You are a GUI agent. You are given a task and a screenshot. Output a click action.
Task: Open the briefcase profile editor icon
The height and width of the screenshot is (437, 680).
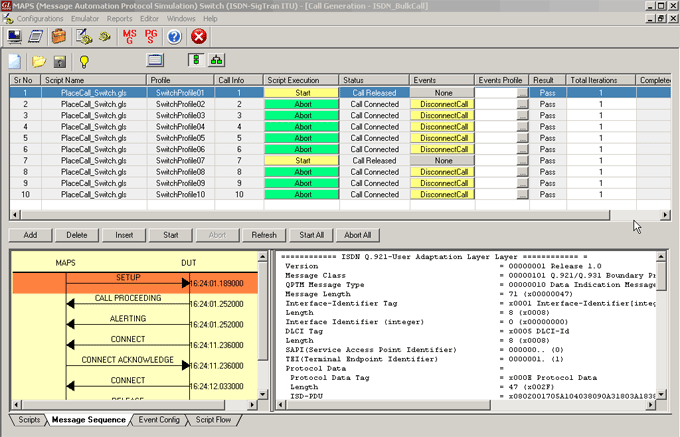pyautogui.click(x=59, y=36)
